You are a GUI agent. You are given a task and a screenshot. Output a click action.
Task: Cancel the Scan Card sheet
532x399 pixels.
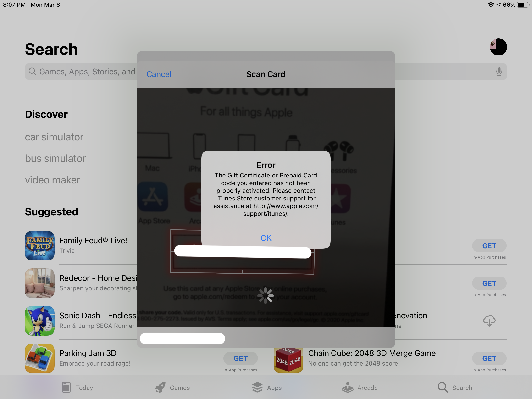point(159,74)
